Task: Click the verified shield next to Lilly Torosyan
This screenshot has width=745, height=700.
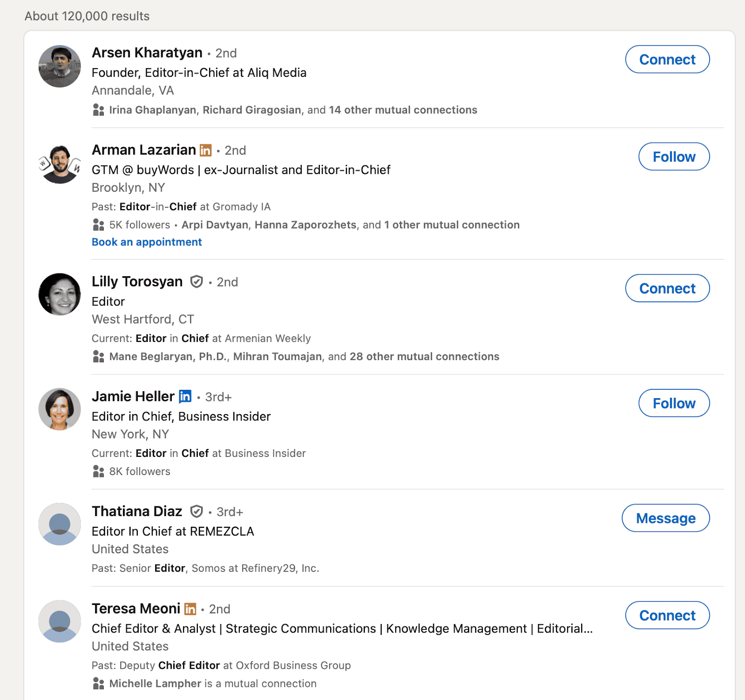Action: (x=197, y=282)
